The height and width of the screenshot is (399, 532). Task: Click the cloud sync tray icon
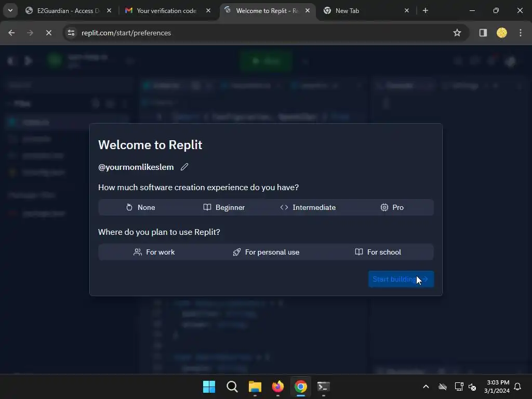coord(443,387)
